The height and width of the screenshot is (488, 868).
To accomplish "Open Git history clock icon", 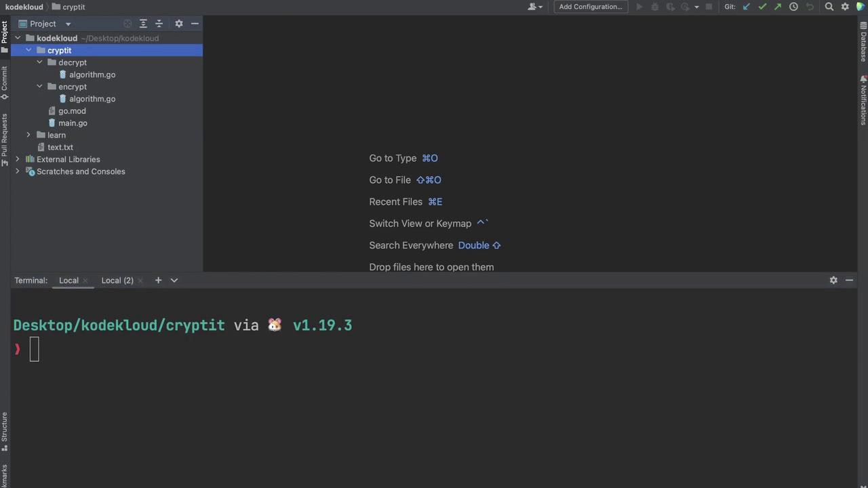I will click(793, 7).
